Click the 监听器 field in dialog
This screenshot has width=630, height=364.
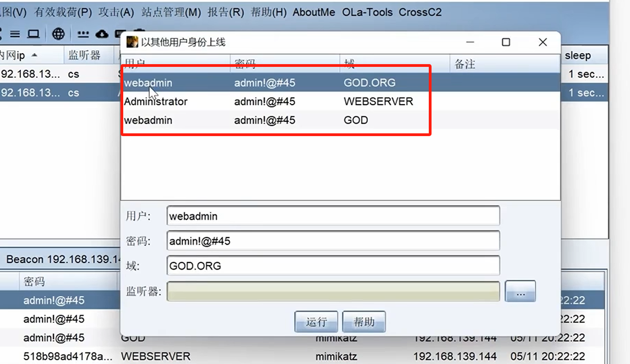click(333, 291)
